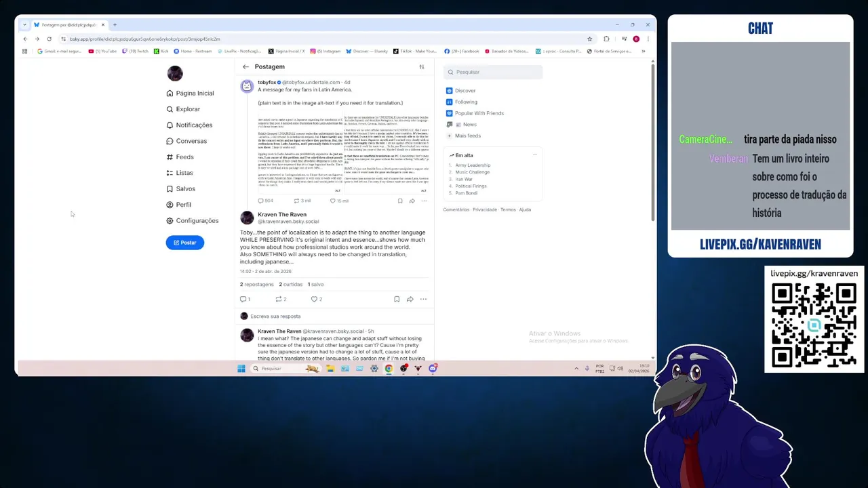Like Kraven The Raven's main post

pos(316,299)
